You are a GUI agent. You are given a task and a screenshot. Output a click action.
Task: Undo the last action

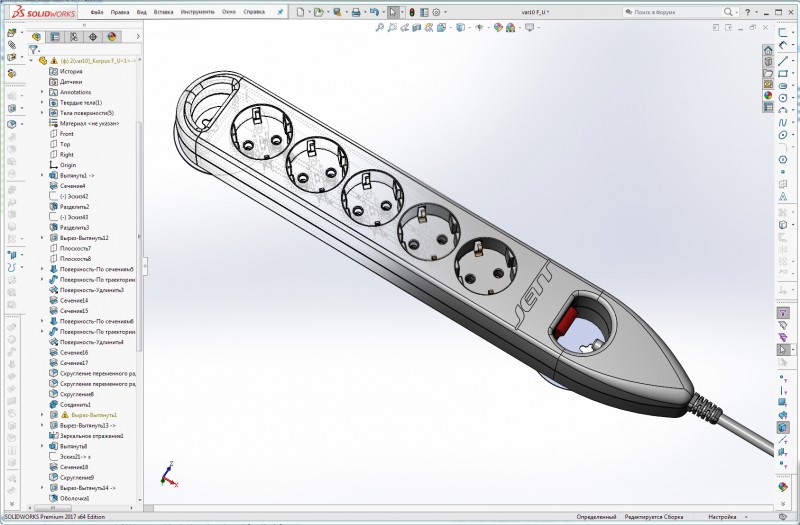tap(374, 12)
